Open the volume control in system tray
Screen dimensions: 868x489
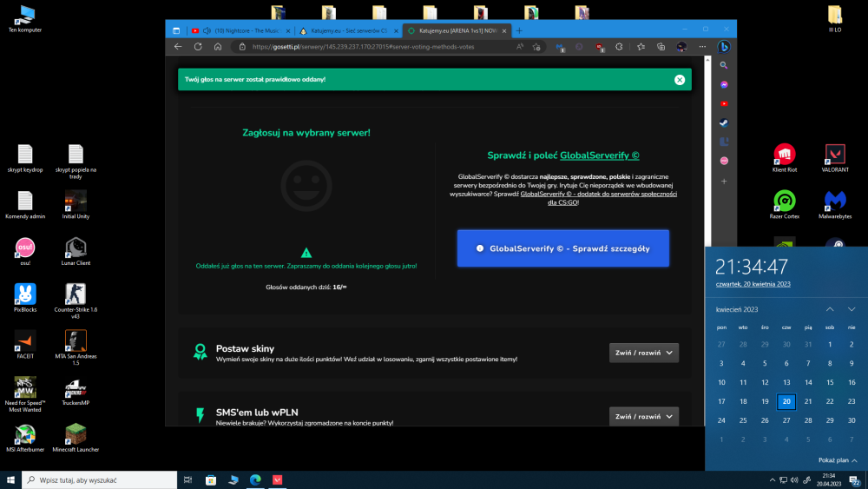pos(794,480)
